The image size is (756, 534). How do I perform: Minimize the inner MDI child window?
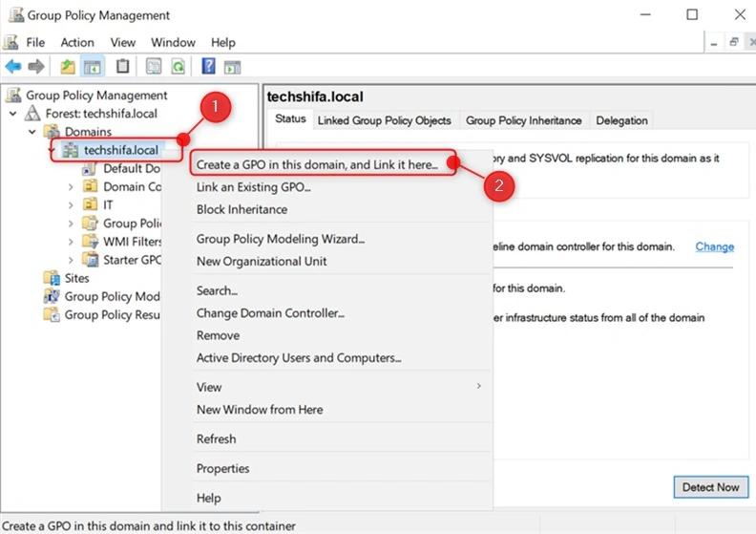(x=714, y=43)
